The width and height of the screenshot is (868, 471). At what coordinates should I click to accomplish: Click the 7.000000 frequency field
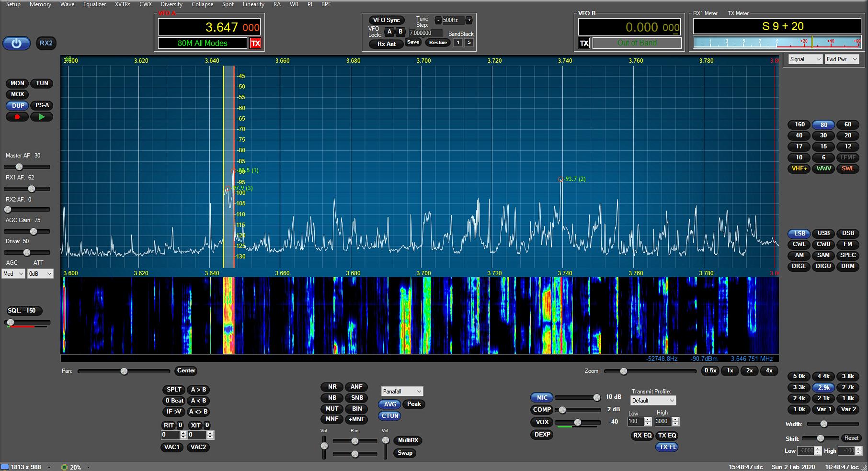(425, 33)
